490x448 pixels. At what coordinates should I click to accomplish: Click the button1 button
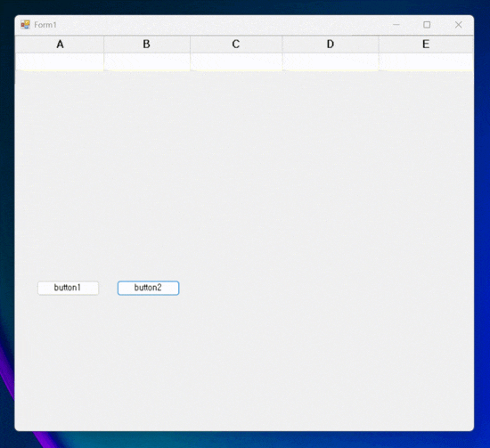(68, 288)
